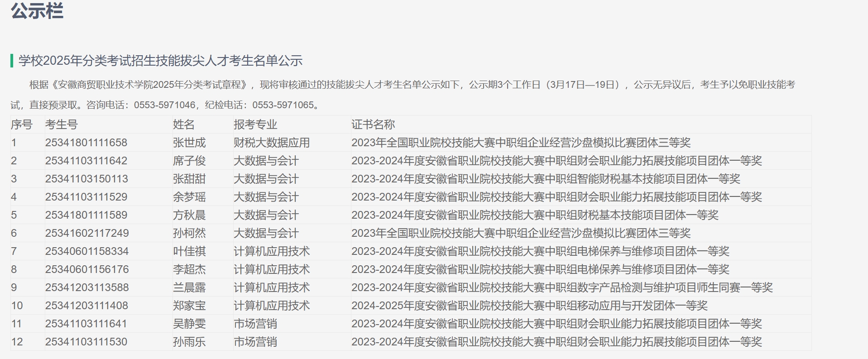Click the 数字产品检测与维护 certificate of 兰晨露
This screenshot has width=868, height=359.
[x=562, y=287]
